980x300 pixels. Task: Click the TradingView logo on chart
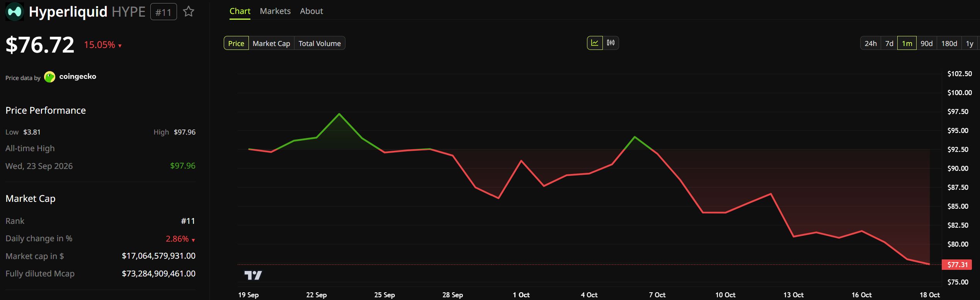(x=253, y=275)
